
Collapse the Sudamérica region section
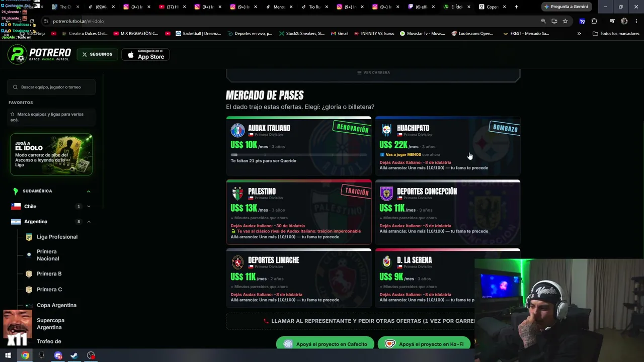89,191
